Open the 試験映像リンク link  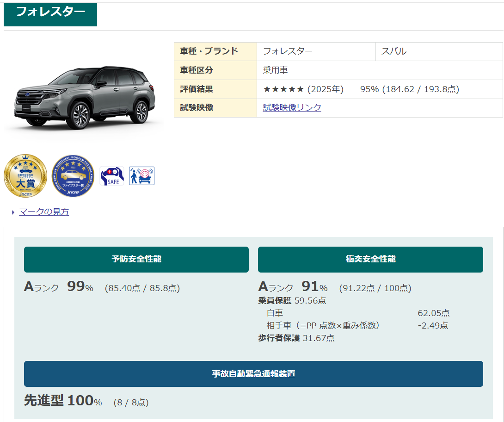[292, 107]
